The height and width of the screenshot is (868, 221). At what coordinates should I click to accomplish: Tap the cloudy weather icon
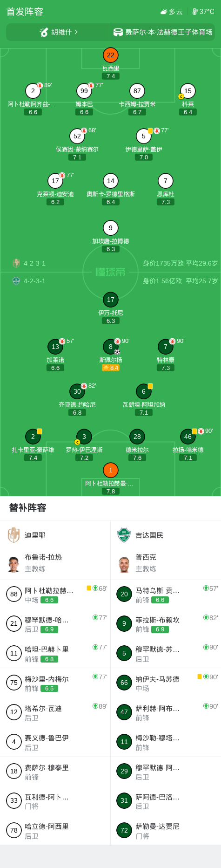coord(164,12)
